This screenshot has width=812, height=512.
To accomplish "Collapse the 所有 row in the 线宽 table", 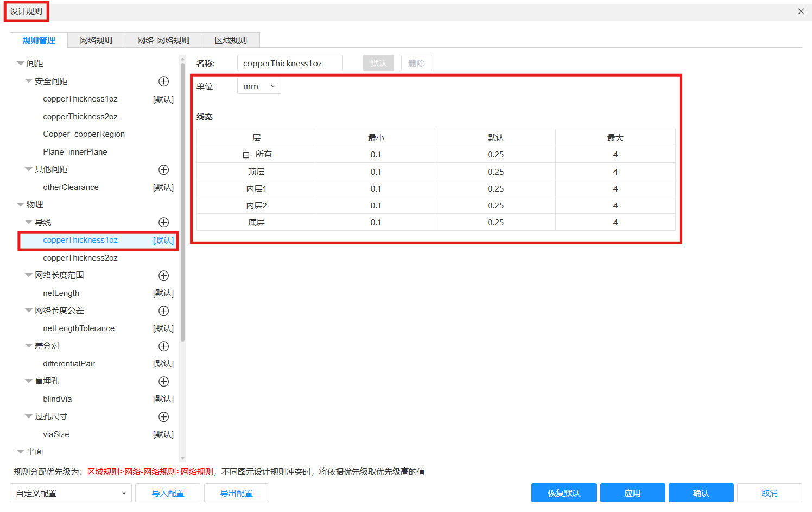I will pyautogui.click(x=246, y=154).
